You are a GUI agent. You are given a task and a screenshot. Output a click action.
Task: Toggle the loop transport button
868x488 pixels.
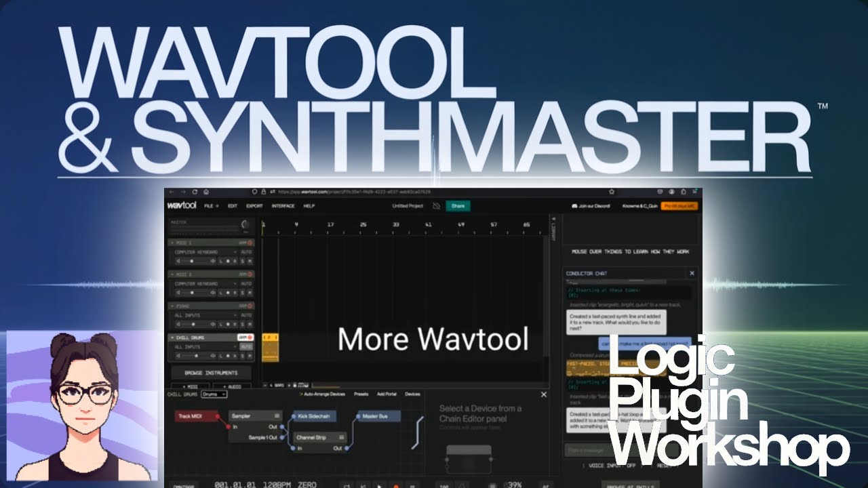347,484
